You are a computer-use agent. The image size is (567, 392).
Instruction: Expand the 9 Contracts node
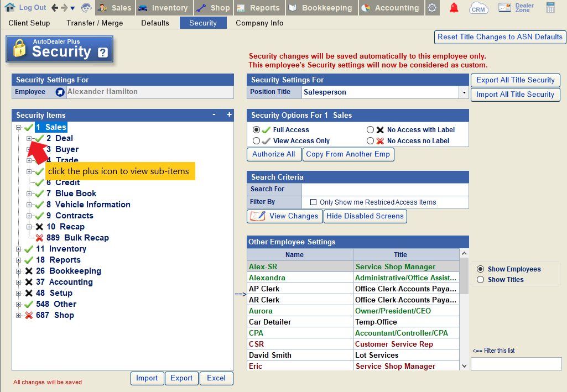(29, 216)
